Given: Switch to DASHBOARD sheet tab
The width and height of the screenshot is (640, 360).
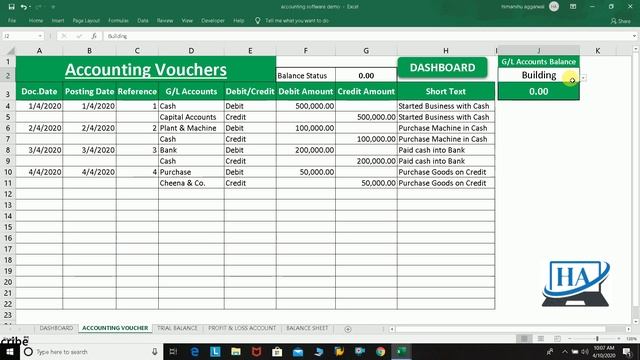Looking at the screenshot, I should 56,328.
